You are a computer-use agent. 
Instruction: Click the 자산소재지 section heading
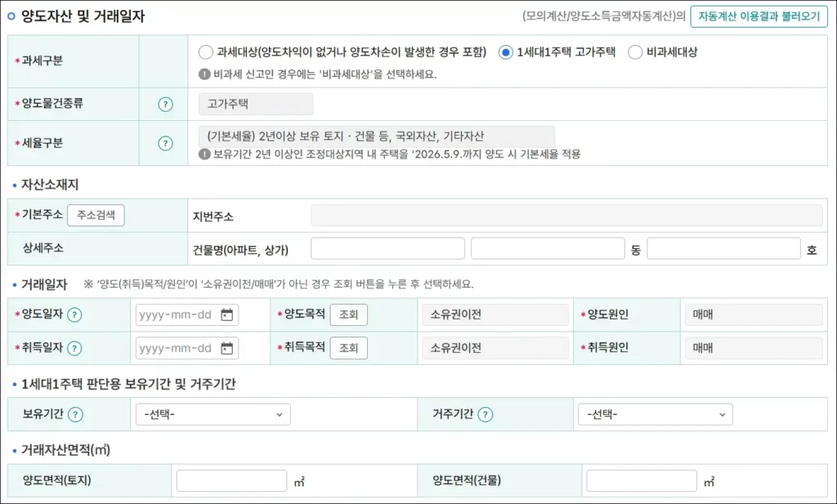[x=50, y=185]
